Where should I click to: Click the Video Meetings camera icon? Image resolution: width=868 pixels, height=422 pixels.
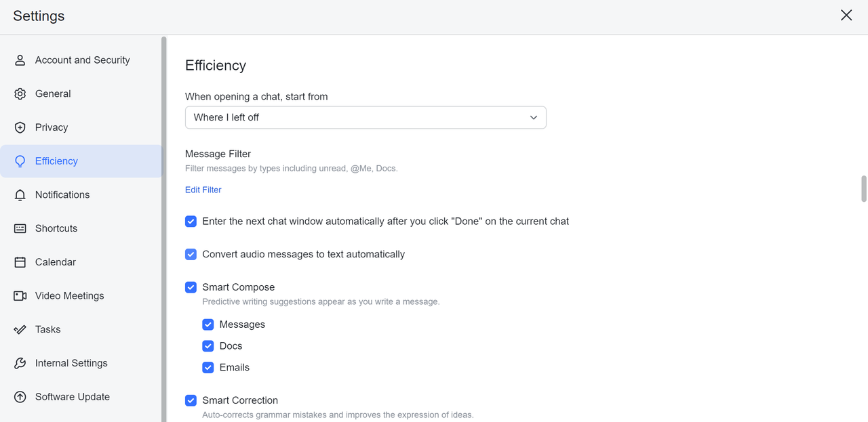pyautogui.click(x=20, y=296)
